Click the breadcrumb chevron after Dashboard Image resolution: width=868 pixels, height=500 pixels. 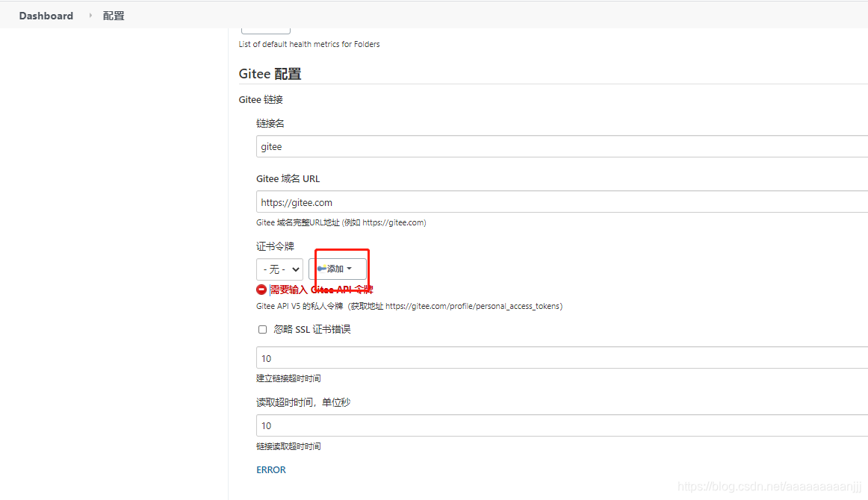pos(90,16)
